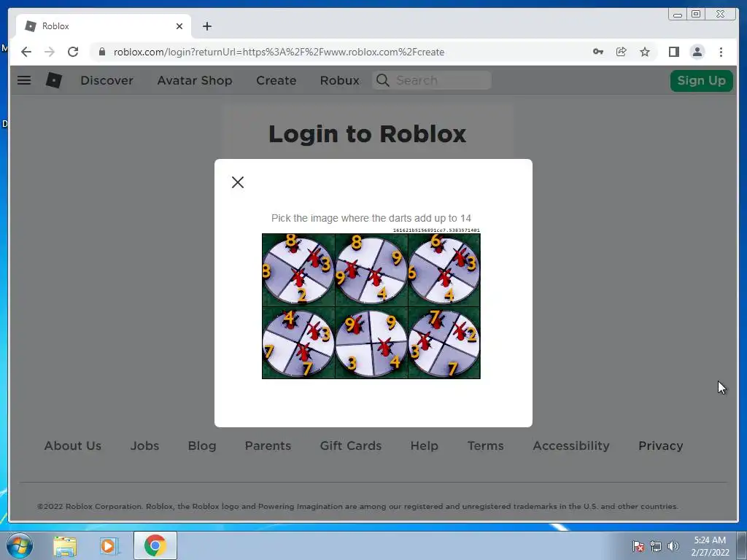Open File Explorer from the taskbar

coord(65,546)
